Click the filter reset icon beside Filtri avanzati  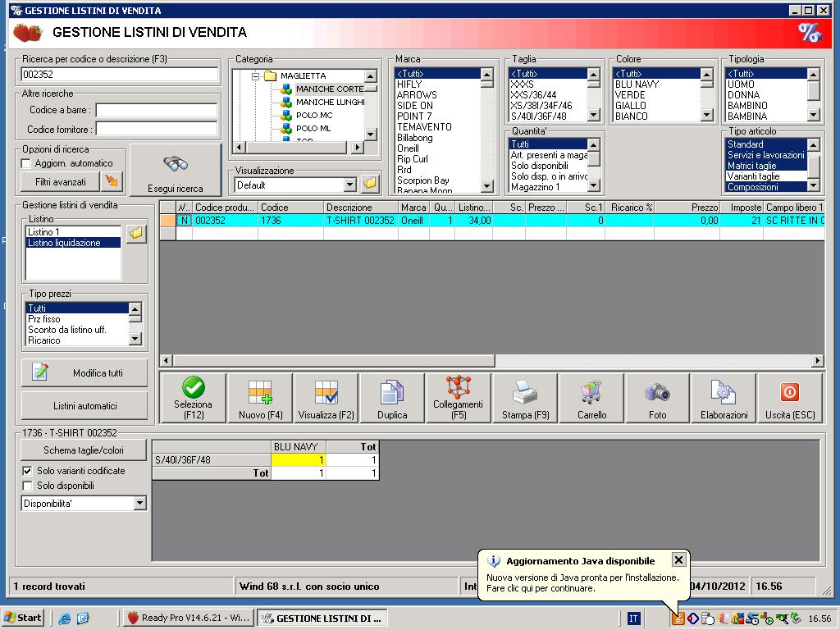click(x=112, y=181)
